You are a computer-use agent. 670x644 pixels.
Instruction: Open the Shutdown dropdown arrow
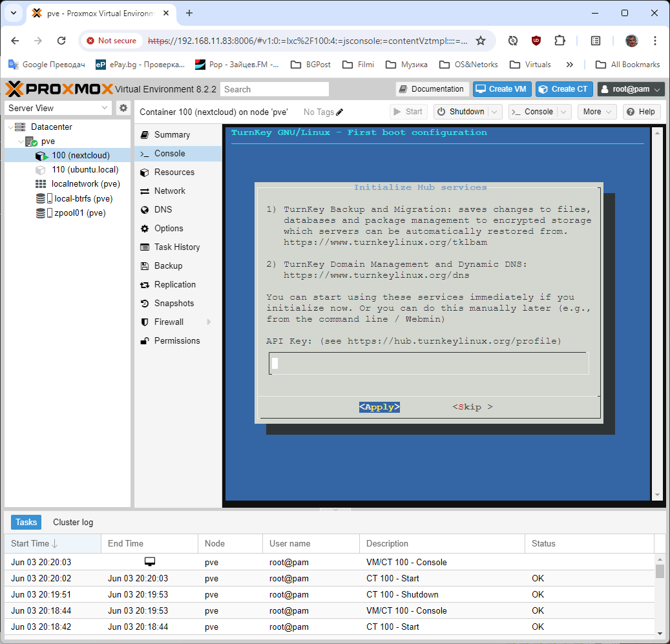[495, 112]
